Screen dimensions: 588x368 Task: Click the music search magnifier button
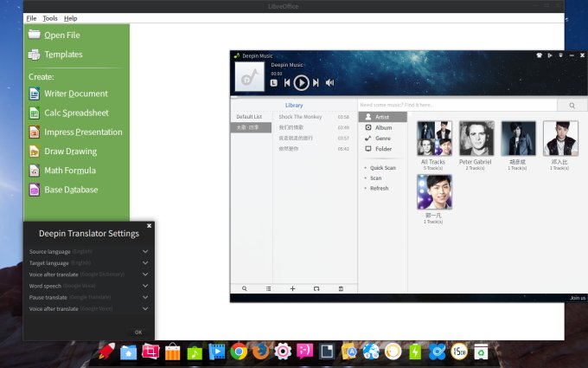pyautogui.click(x=572, y=106)
